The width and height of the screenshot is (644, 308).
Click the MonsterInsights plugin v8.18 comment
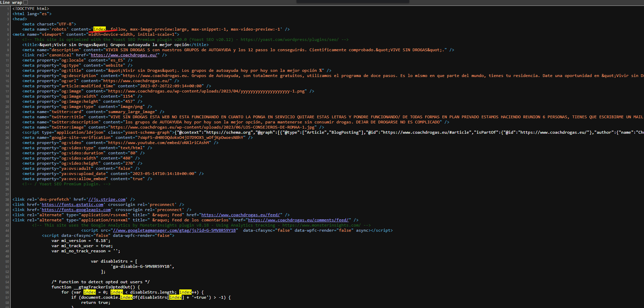[x=202, y=225]
